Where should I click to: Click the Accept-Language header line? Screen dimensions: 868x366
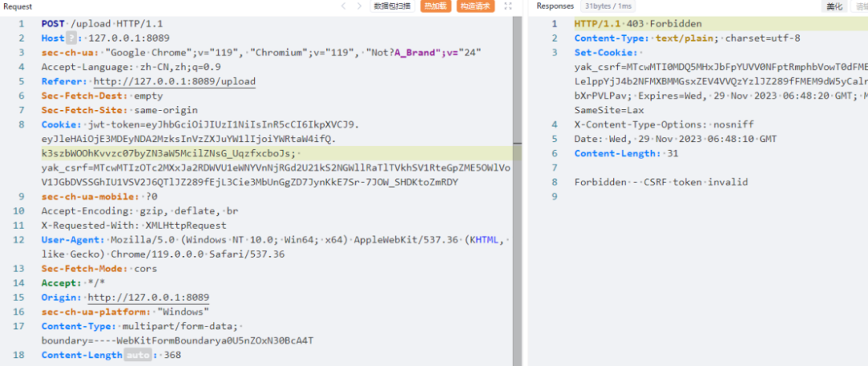pyautogui.click(x=131, y=67)
